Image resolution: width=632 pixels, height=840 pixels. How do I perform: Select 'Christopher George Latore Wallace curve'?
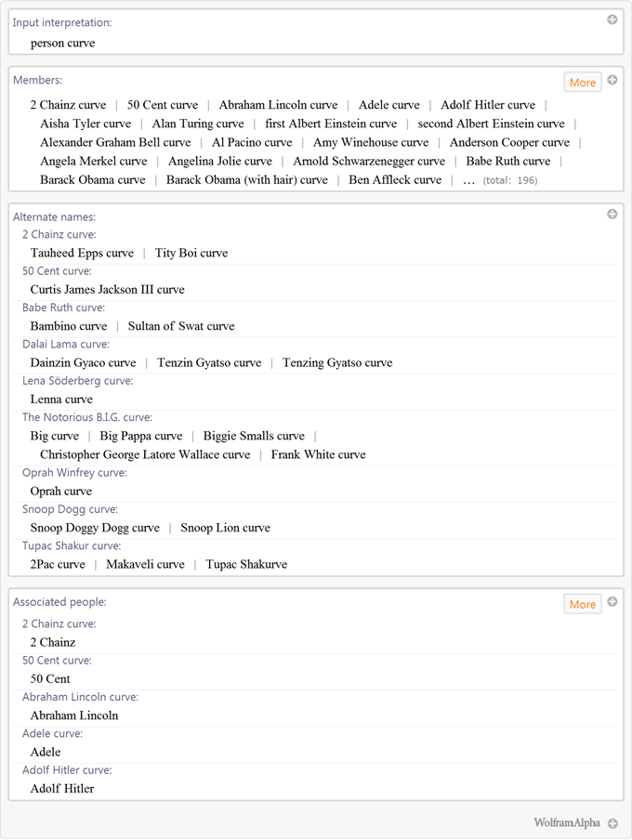(145, 454)
